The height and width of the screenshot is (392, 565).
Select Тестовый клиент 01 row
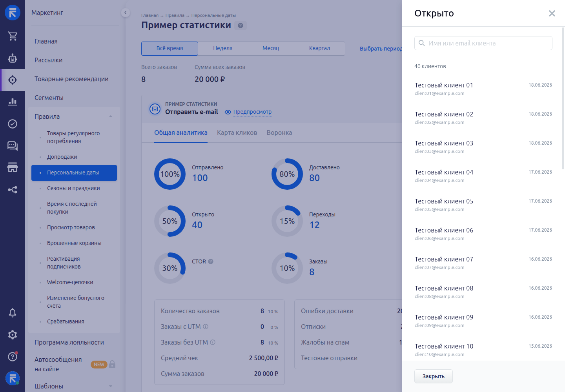point(483,89)
